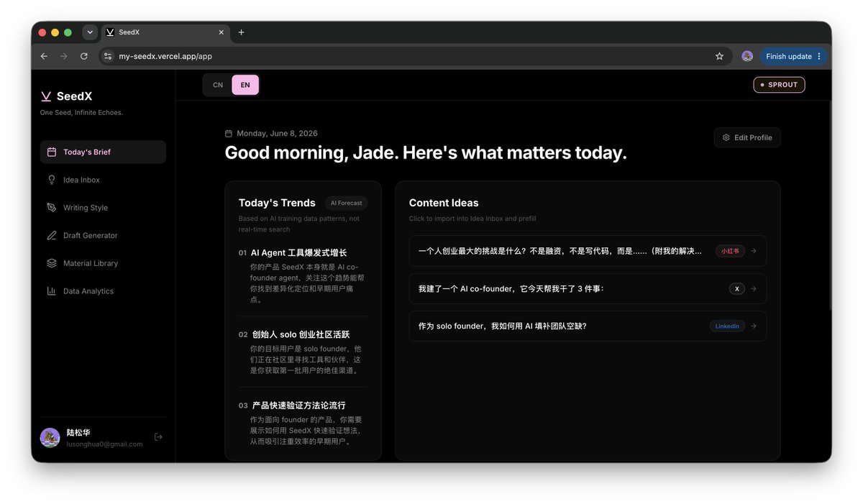Click the browser back arrow

[44, 56]
